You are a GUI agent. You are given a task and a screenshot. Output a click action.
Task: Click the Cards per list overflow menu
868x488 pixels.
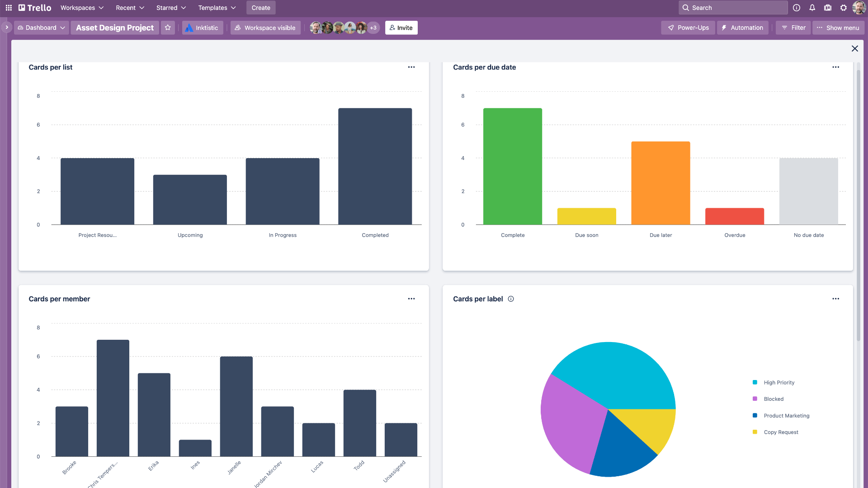(411, 67)
